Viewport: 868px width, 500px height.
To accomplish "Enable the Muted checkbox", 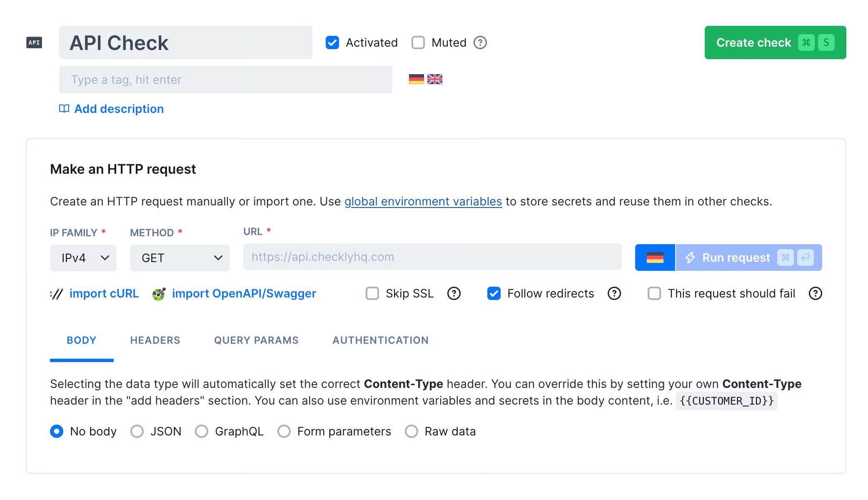I will (418, 42).
